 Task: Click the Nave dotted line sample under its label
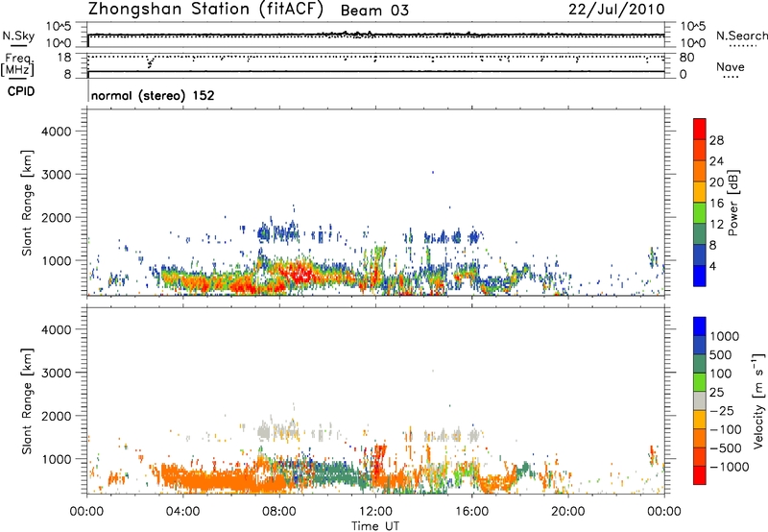click(x=731, y=77)
